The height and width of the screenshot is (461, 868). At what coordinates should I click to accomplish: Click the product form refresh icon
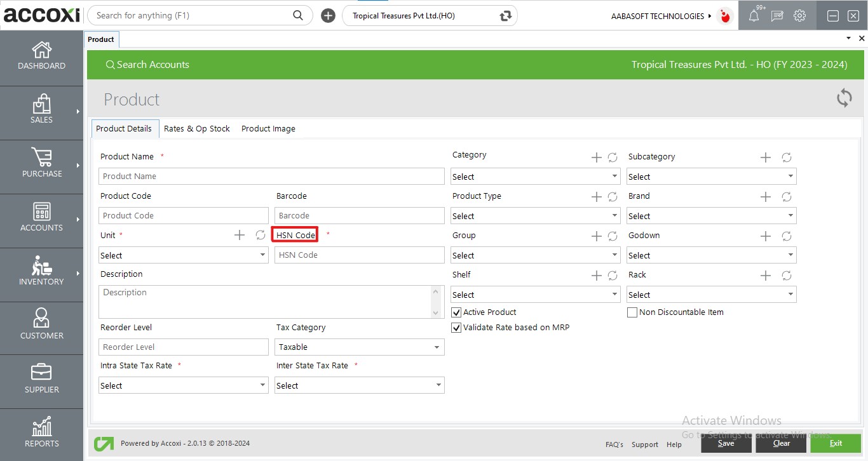coord(844,98)
